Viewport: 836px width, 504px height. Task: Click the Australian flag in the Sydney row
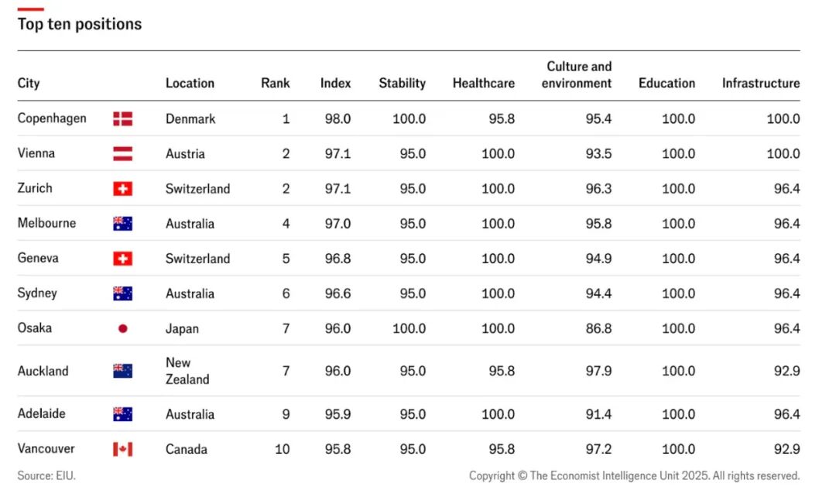click(x=122, y=293)
